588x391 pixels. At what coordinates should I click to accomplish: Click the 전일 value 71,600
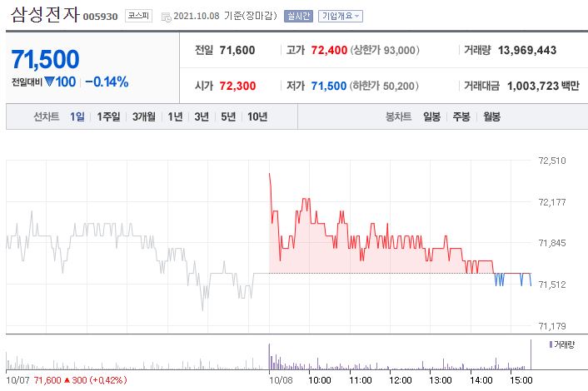(x=237, y=50)
